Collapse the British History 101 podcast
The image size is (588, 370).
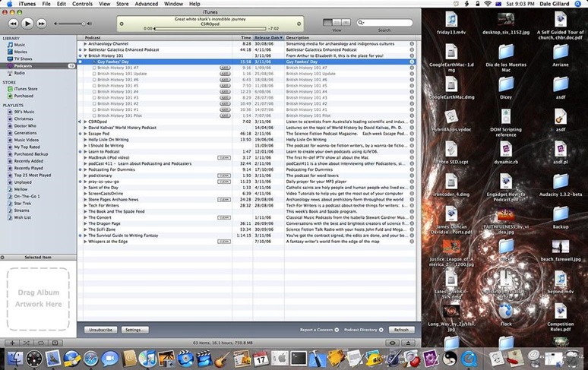coord(85,56)
